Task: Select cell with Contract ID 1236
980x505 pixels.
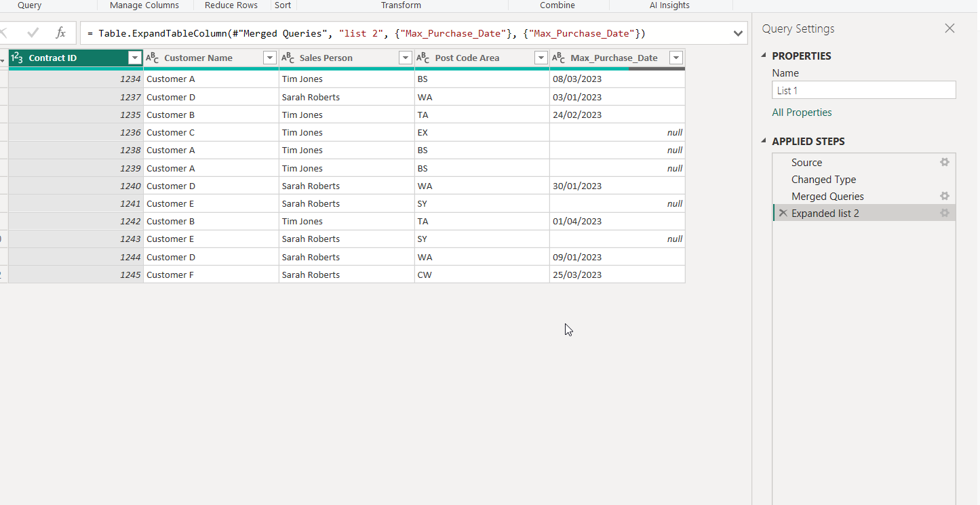Action: click(76, 133)
